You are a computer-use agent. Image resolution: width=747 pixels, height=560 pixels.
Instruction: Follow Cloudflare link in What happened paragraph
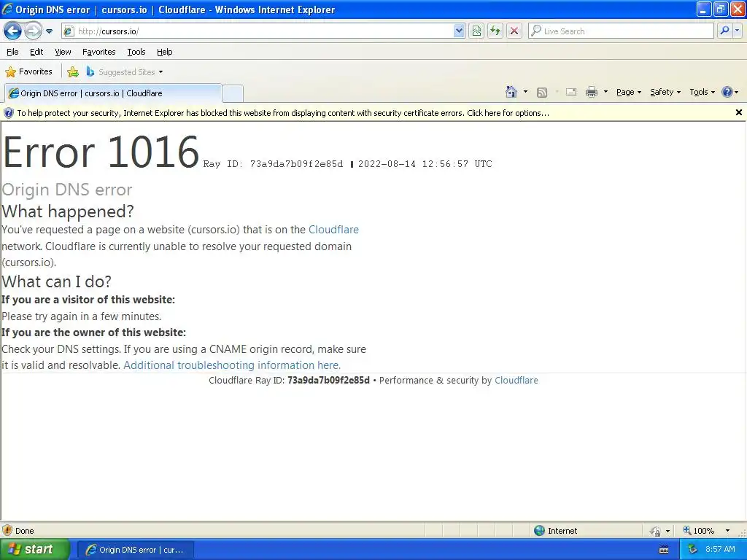333,230
